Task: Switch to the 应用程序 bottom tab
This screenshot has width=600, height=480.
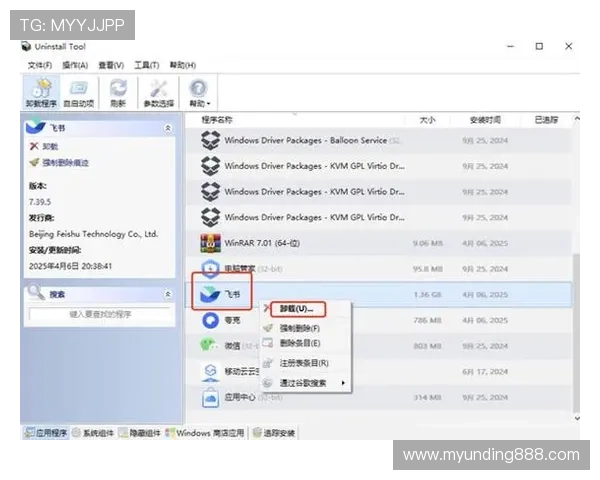Action: (46, 433)
